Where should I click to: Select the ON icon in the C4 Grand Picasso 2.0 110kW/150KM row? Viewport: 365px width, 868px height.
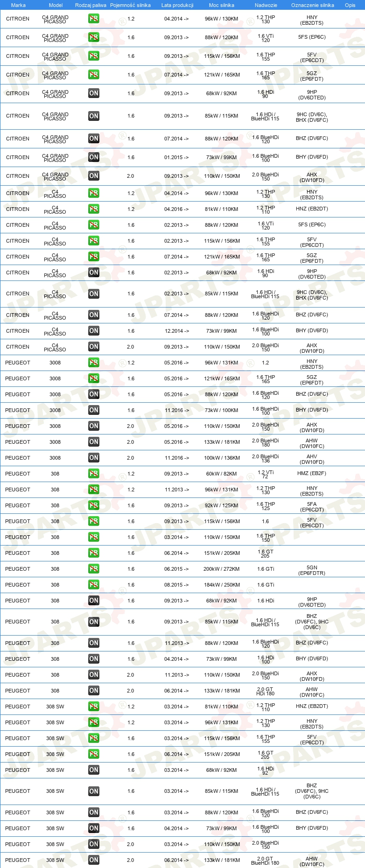94,176
